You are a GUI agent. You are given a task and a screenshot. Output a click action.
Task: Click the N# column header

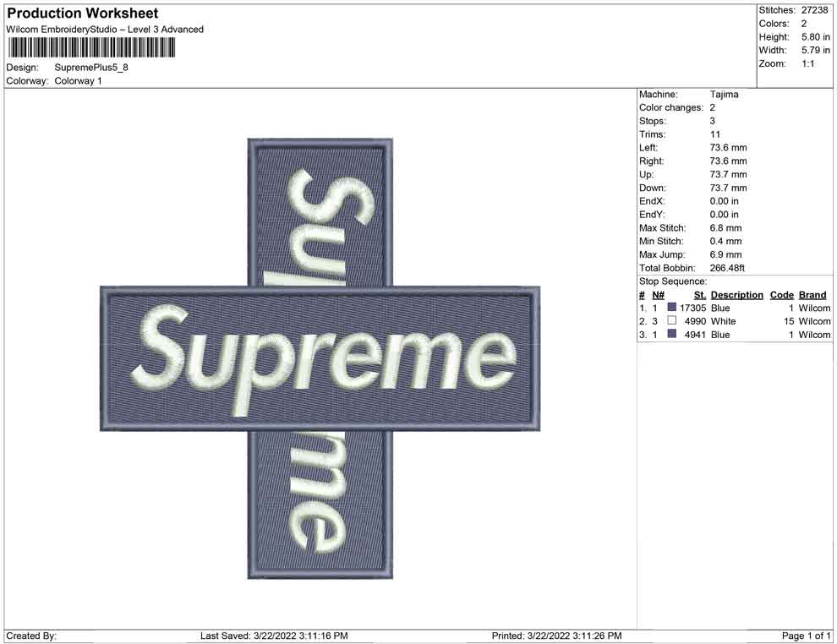[x=658, y=295]
